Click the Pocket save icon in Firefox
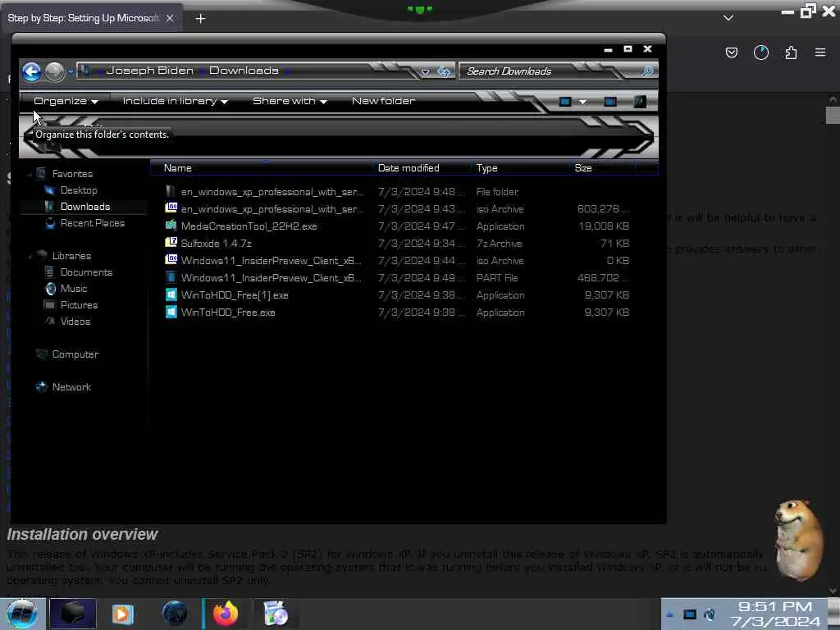The width and height of the screenshot is (840, 630). [x=731, y=52]
